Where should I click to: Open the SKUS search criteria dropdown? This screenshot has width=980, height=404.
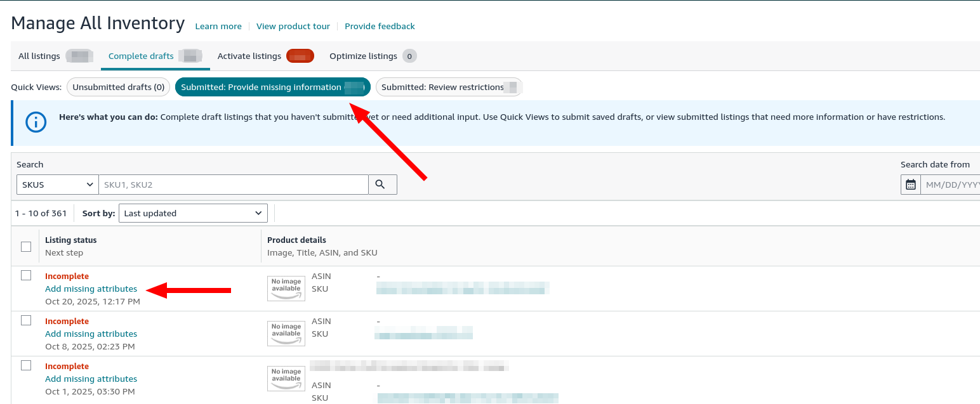coord(57,184)
